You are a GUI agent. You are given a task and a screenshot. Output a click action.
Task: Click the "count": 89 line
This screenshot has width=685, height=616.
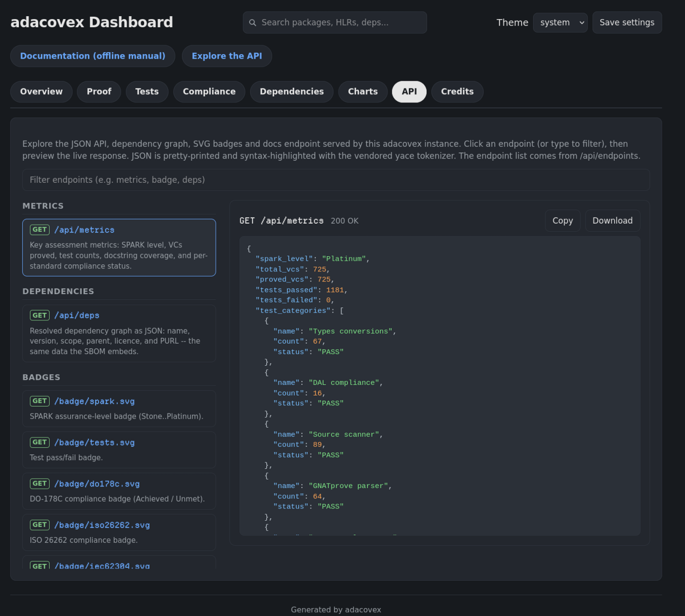pyautogui.click(x=299, y=445)
